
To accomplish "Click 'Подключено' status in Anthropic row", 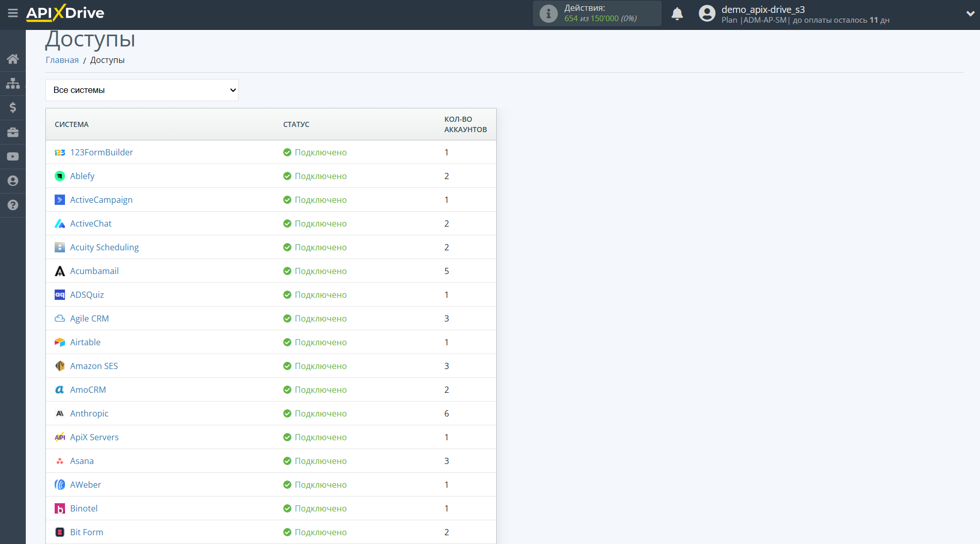I will [x=315, y=413].
